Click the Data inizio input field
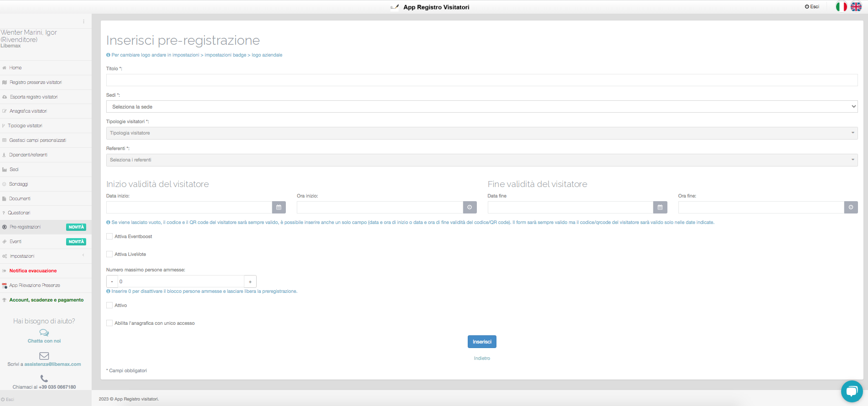The image size is (868, 406). pyautogui.click(x=189, y=207)
